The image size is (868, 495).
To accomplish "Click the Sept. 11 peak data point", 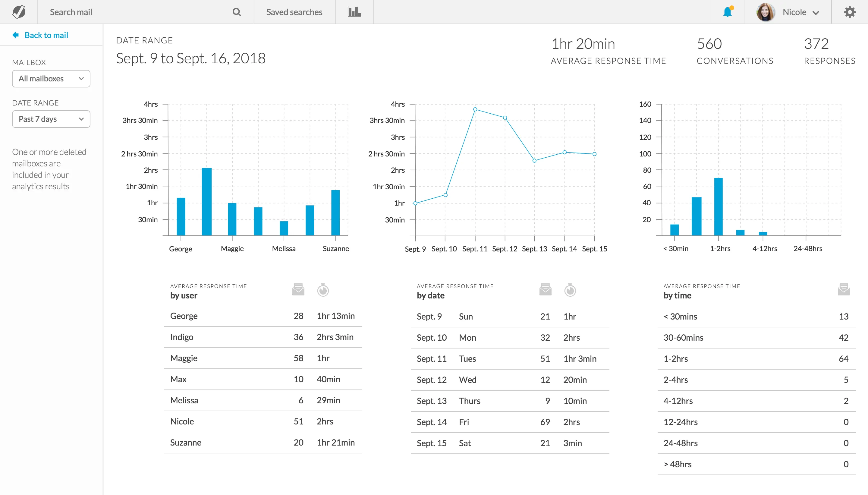I will (x=475, y=109).
